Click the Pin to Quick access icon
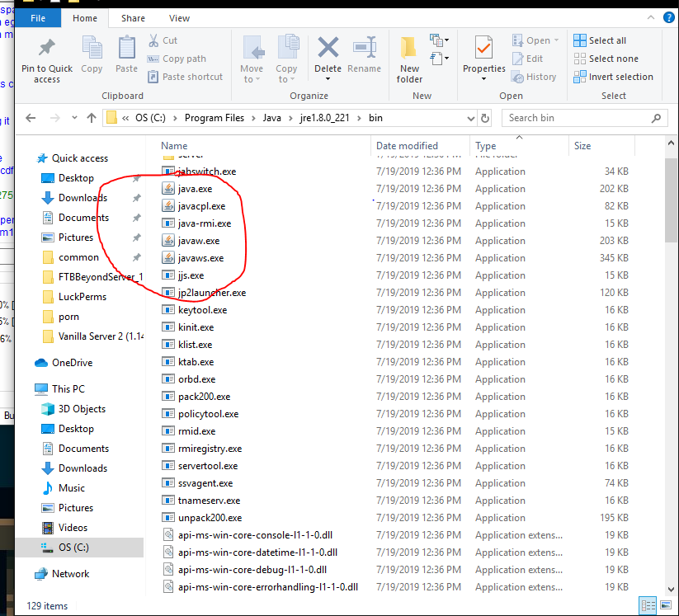 pos(46,51)
